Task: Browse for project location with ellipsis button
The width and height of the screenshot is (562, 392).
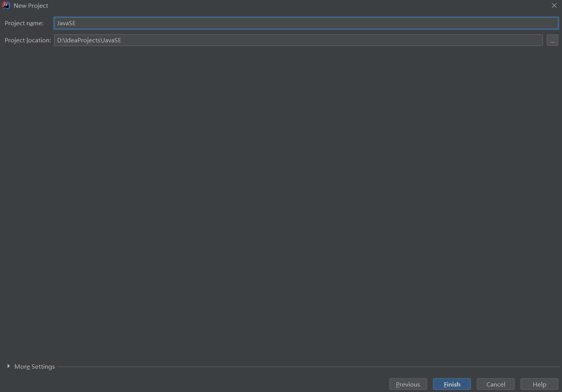Action: 552,40
